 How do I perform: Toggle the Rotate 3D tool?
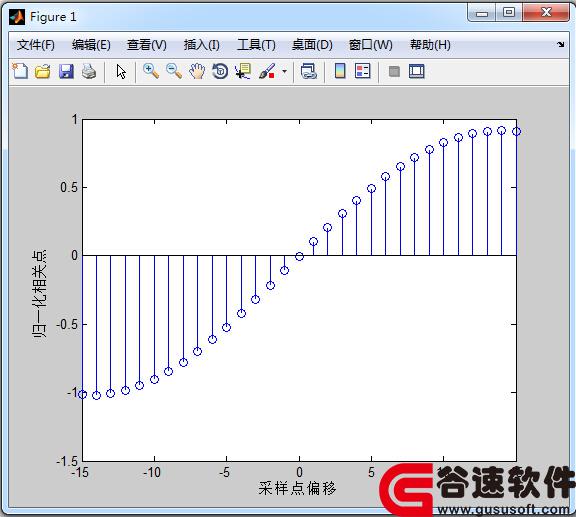(x=220, y=71)
